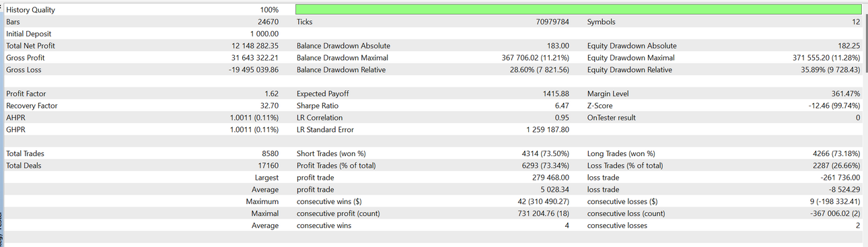Select Balance Drawdown Maximal 367 706.02 (11.21%)

click(x=536, y=58)
